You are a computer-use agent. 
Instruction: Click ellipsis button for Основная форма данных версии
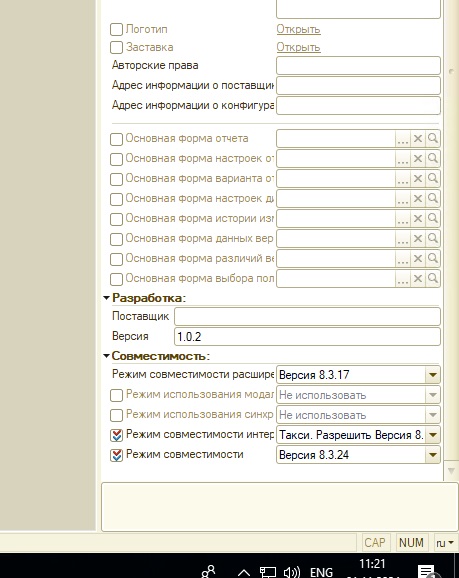(x=403, y=238)
